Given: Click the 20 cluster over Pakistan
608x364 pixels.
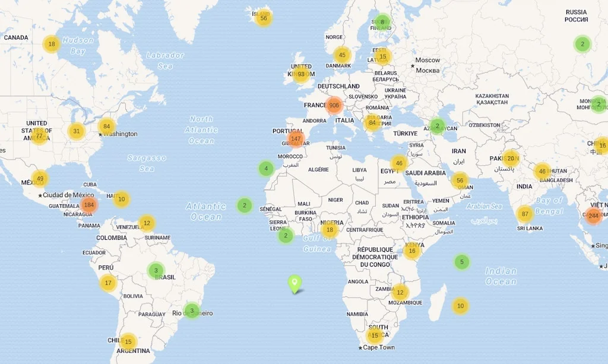Looking at the screenshot, I should [x=511, y=159].
